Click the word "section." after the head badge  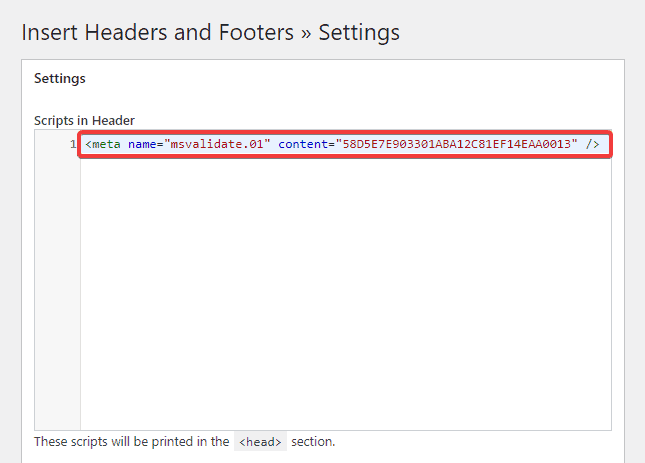click(313, 441)
